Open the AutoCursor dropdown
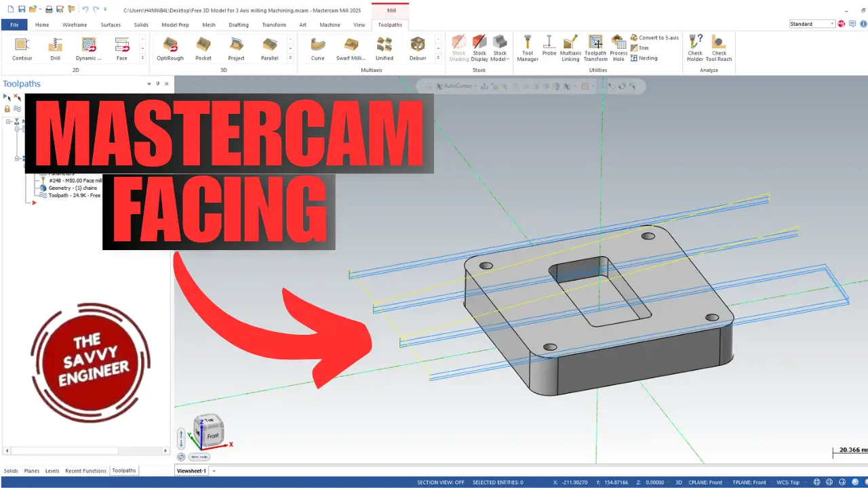Image resolution: width=868 pixels, height=488 pixels. coord(477,86)
